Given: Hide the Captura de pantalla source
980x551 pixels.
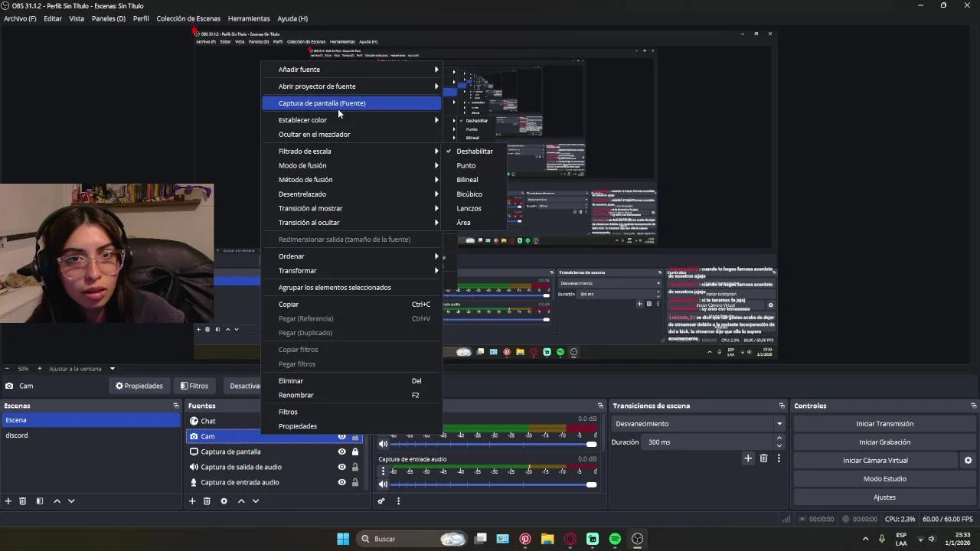Looking at the screenshot, I should pyautogui.click(x=342, y=452).
